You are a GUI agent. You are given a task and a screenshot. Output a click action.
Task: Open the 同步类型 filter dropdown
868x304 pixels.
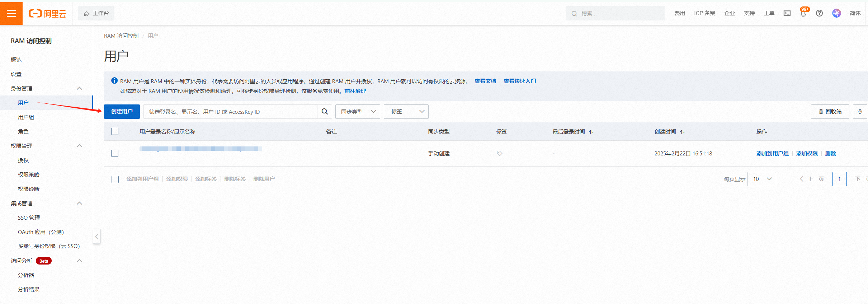[358, 112]
